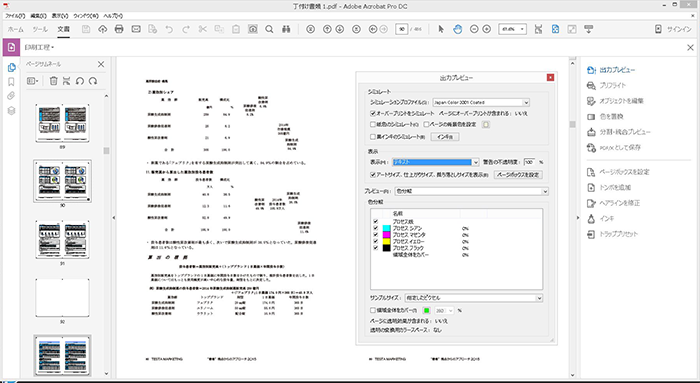Toggle アートサイズ display checkbox

pyautogui.click(x=373, y=175)
